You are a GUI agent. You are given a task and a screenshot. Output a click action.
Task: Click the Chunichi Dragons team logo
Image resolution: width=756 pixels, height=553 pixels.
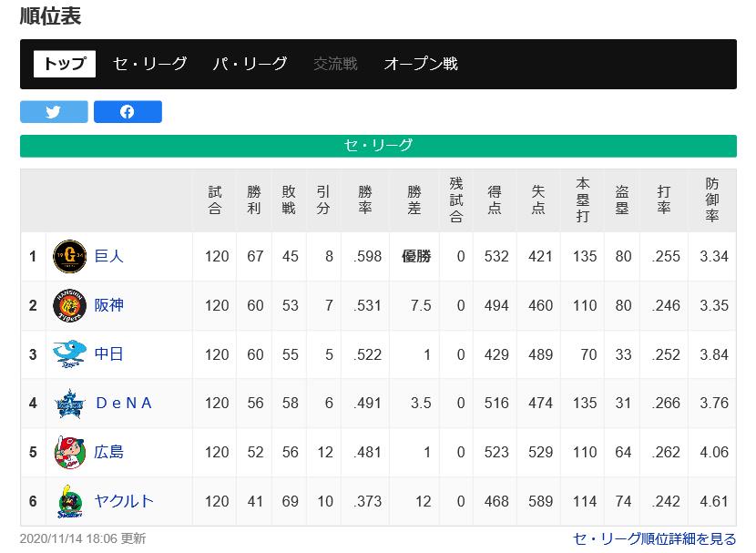(70, 353)
